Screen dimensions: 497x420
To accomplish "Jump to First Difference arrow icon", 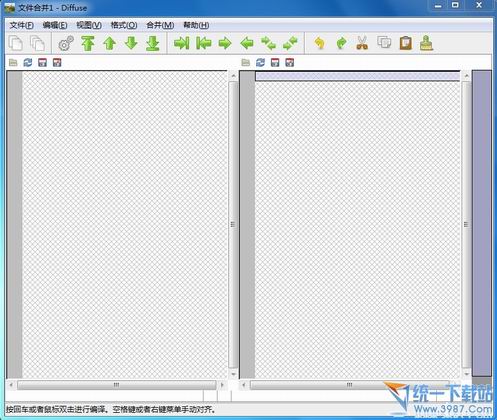I will coord(88,43).
